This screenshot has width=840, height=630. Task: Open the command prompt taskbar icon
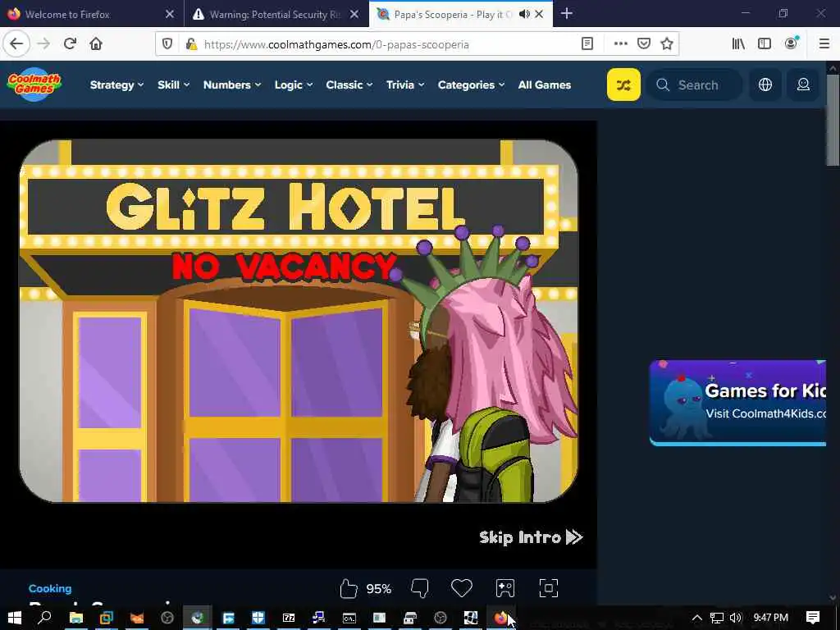click(349, 618)
